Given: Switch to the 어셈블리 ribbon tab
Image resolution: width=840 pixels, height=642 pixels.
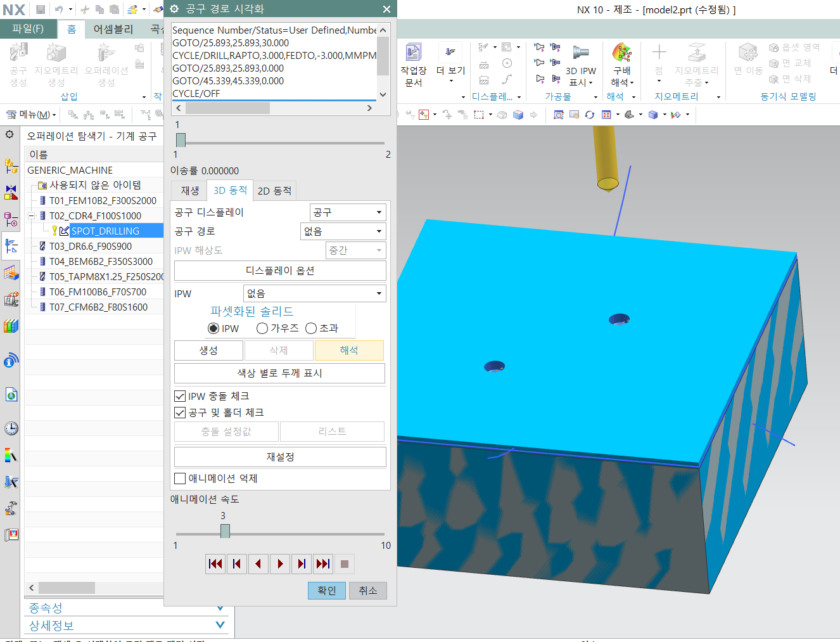Looking at the screenshot, I should click(113, 29).
